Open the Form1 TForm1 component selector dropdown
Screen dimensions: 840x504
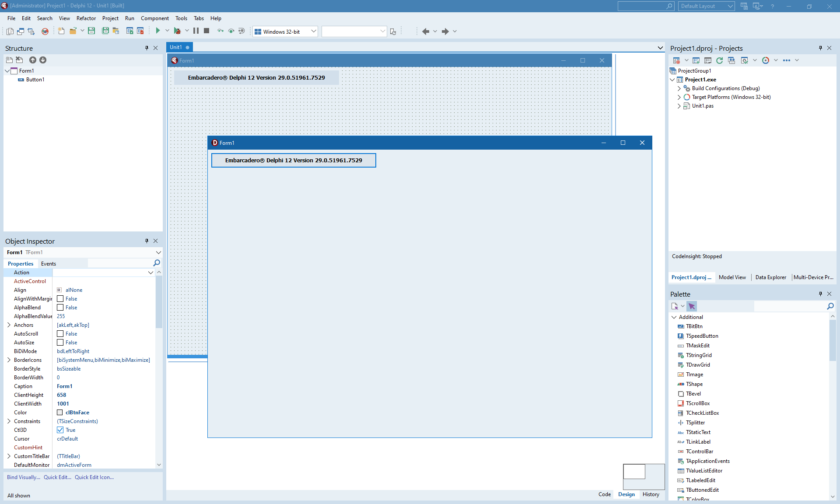click(158, 252)
